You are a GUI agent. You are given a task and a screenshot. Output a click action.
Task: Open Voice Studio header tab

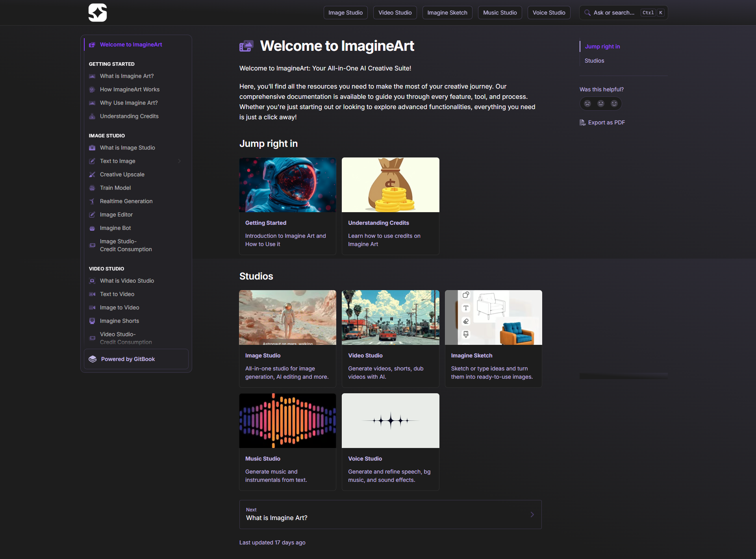tap(549, 13)
